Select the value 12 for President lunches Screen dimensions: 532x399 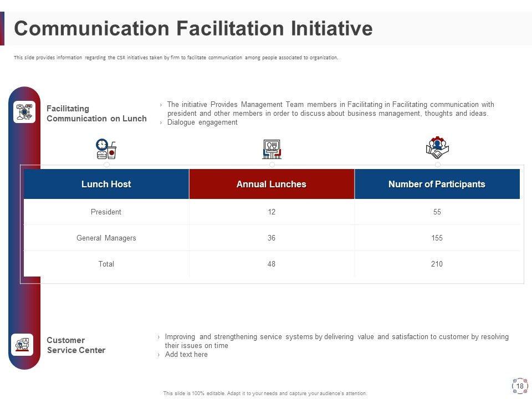(x=272, y=212)
